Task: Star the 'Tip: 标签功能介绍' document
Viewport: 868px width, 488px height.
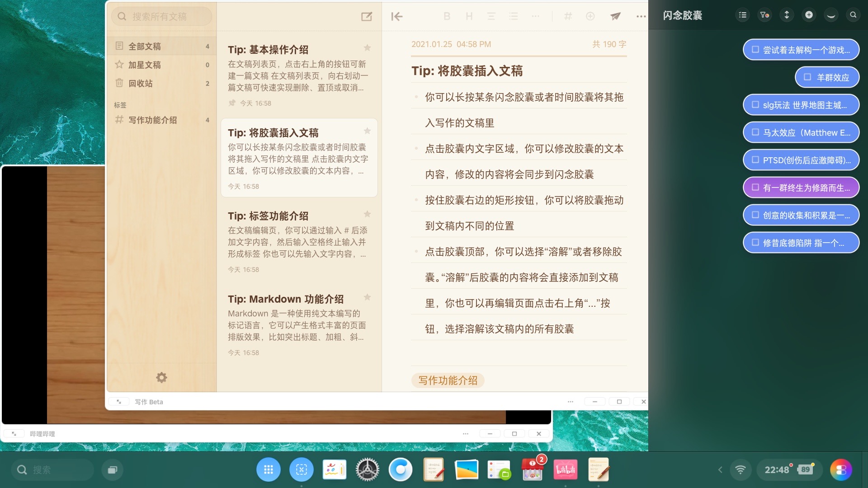Action: pos(367,214)
